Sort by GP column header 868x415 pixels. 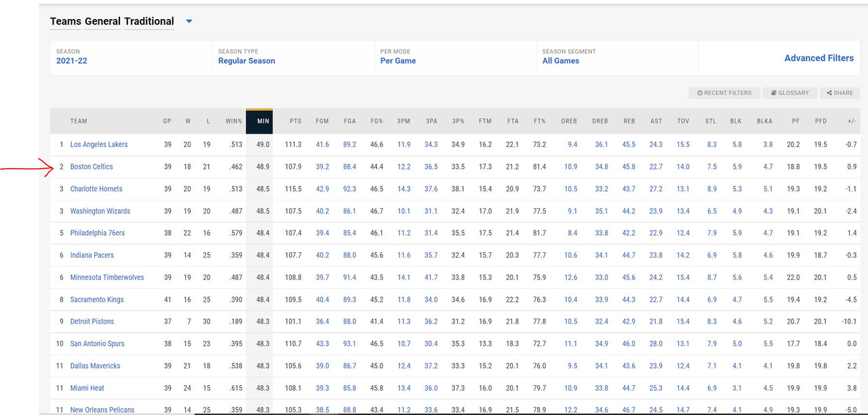click(167, 121)
